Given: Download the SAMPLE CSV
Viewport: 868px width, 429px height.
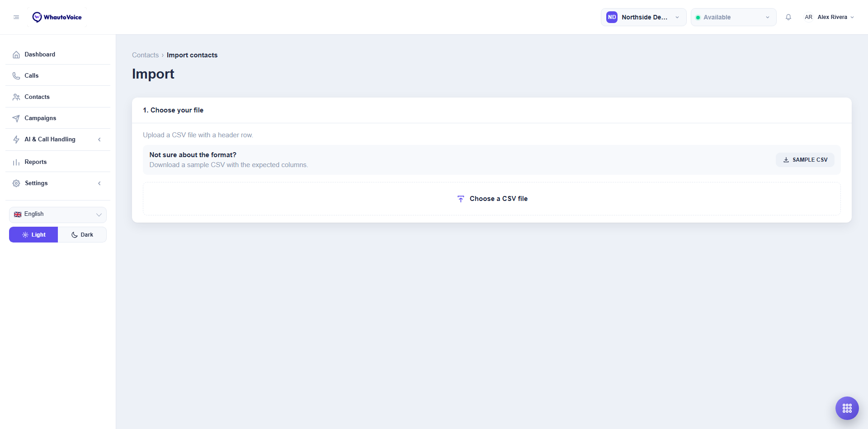Looking at the screenshot, I should 805,160.
